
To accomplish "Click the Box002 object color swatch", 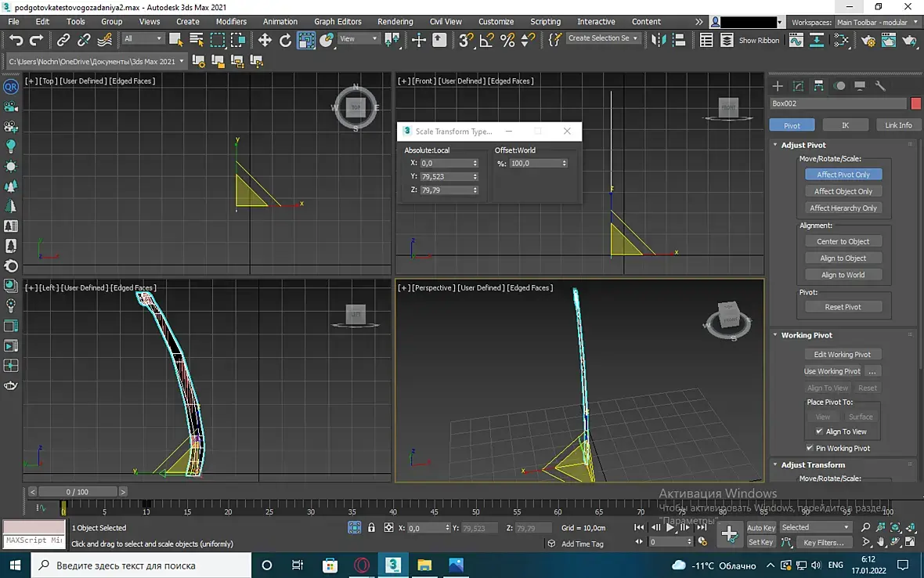I will [915, 103].
